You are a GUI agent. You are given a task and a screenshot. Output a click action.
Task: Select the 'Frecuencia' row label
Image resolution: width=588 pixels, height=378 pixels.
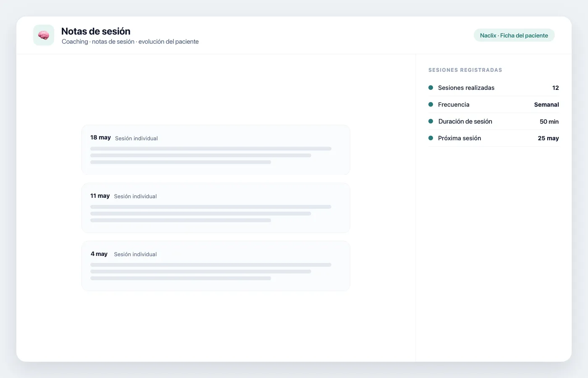454,105
